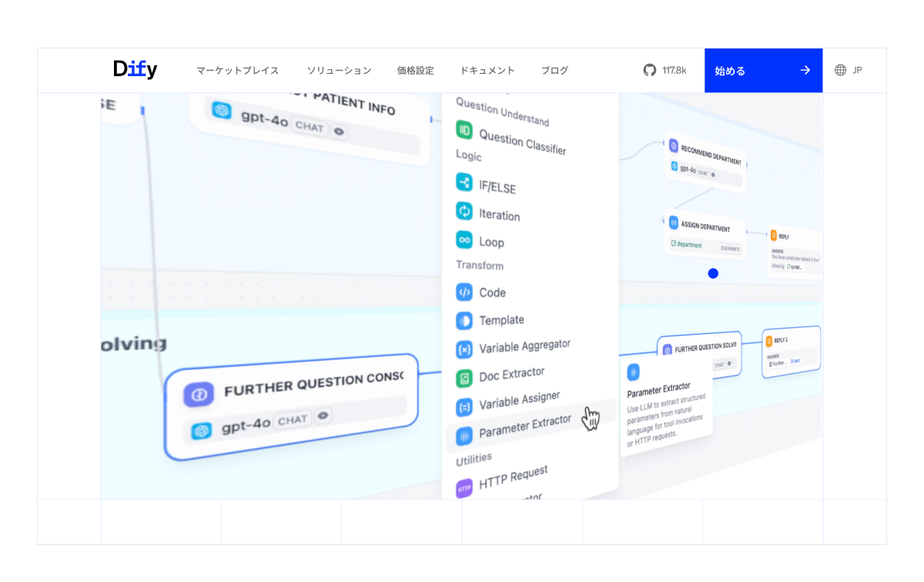
Task: Click the ASSIGN DEPARTMENT node icon
Action: [x=674, y=223]
